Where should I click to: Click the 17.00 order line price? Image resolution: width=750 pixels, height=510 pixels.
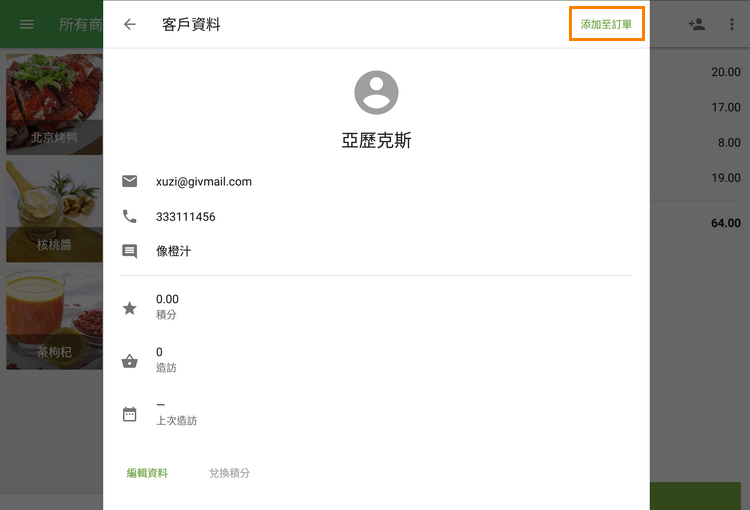coord(726,107)
